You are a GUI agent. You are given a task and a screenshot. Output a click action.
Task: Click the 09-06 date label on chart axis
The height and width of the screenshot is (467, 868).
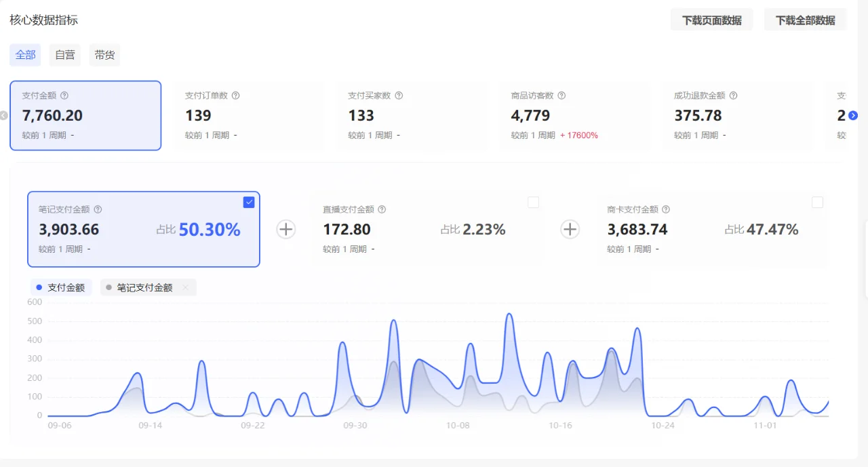tap(60, 426)
